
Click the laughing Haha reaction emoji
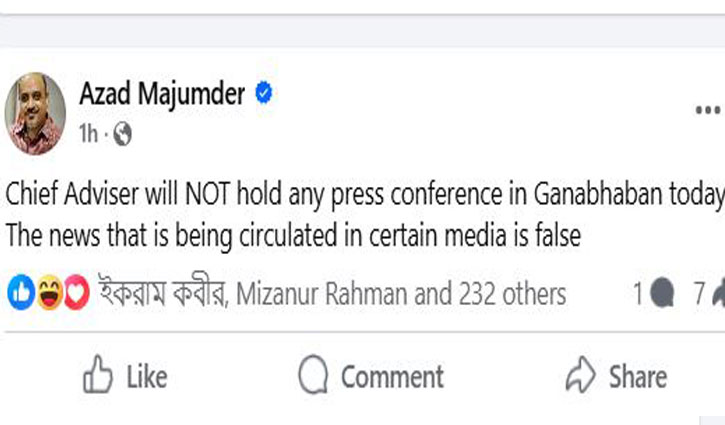(48, 293)
